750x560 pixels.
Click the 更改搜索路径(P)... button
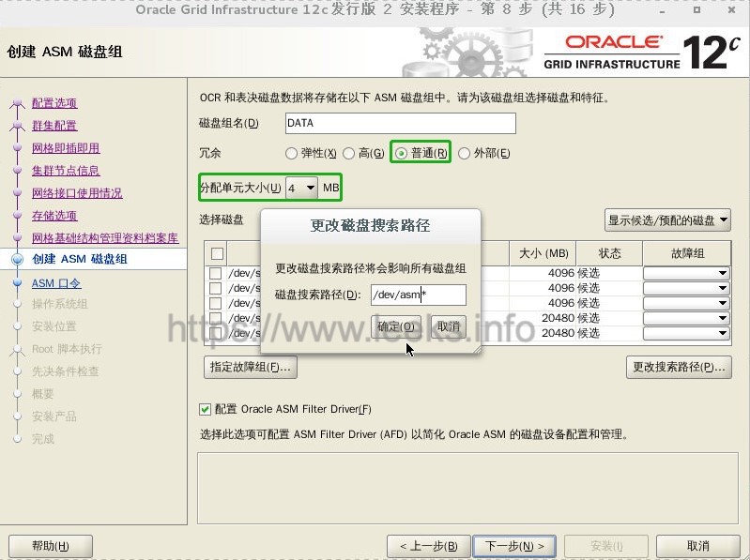(679, 367)
